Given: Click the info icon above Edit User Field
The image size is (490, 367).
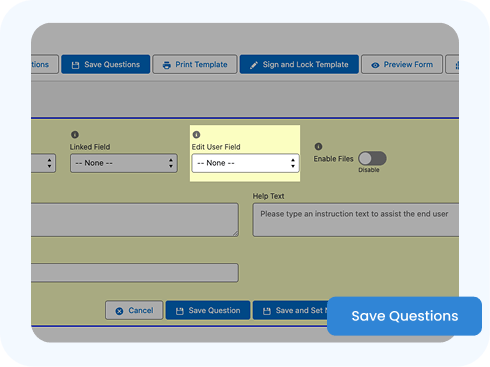Looking at the screenshot, I should (196, 135).
